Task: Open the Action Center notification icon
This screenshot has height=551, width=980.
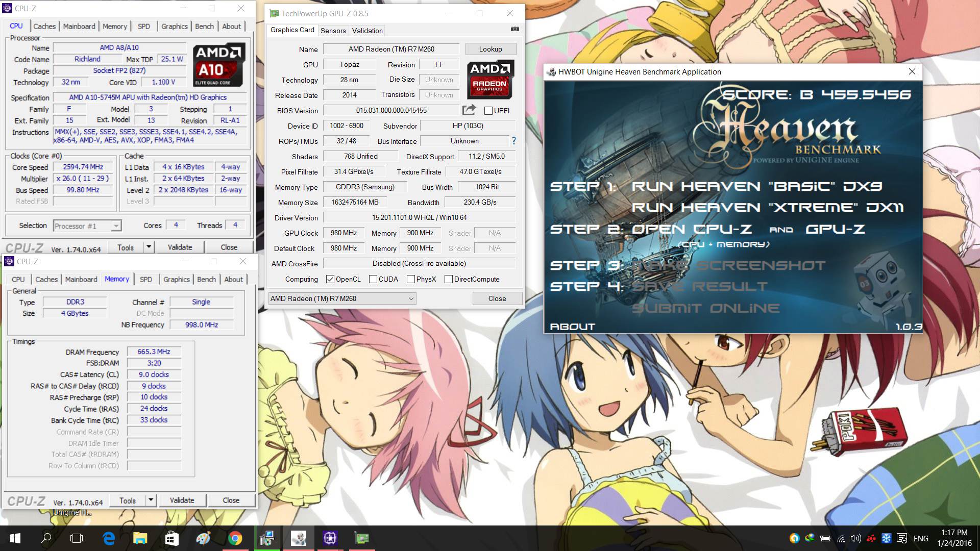Action: [902, 538]
